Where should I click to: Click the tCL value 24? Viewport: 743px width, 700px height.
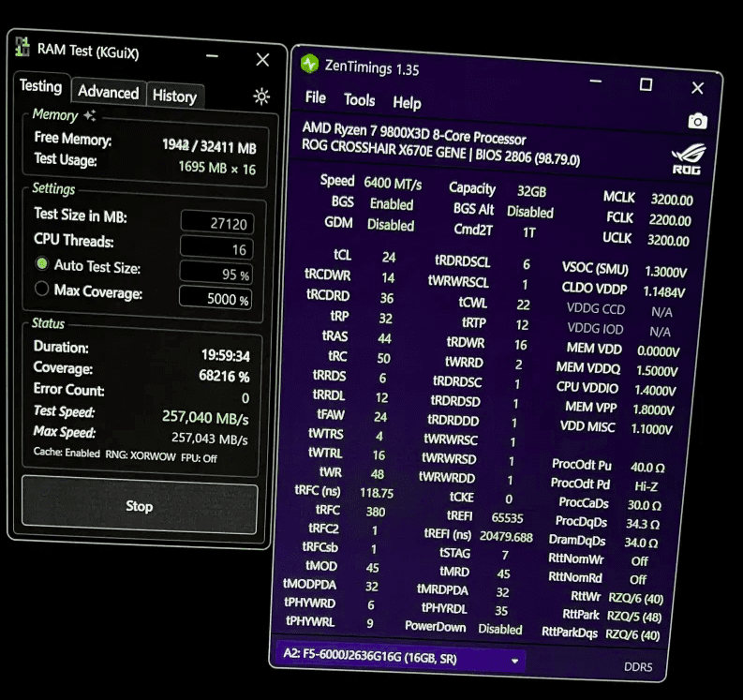(389, 257)
